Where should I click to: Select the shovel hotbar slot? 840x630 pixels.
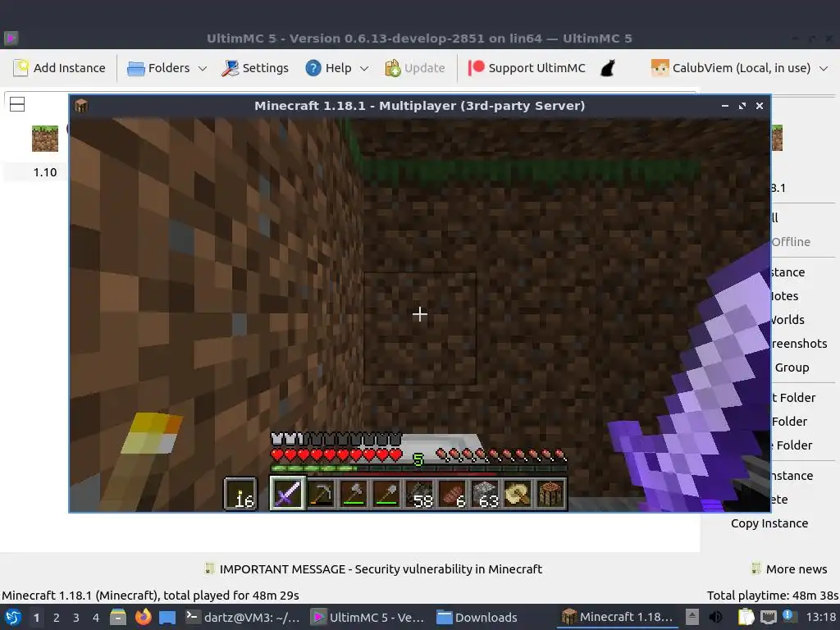[x=386, y=493]
